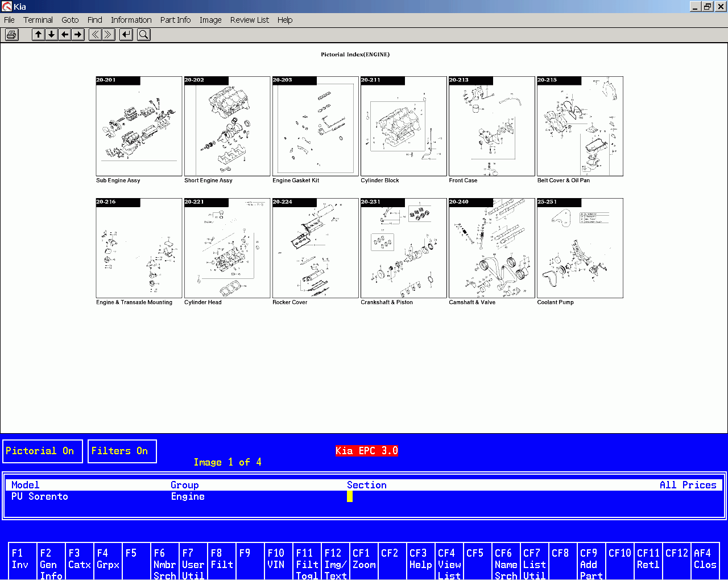
Task: Click the Engine group value
Action: 188,496
